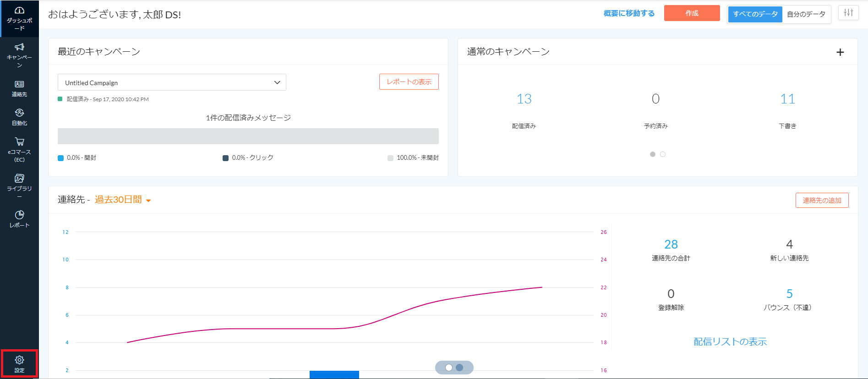Open the ダッシュボード dashboard sidebar icon
The height and width of the screenshot is (379, 868).
19,18
